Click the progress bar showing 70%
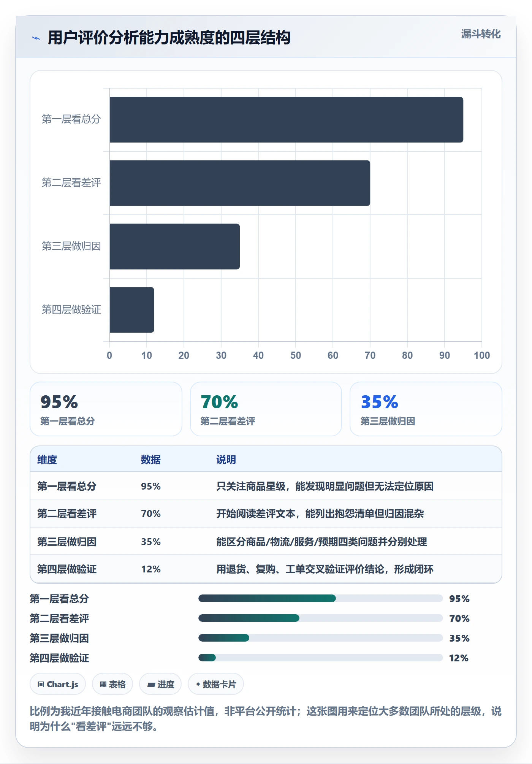This screenshot has height=764, width=532. (x=320, y=618)
